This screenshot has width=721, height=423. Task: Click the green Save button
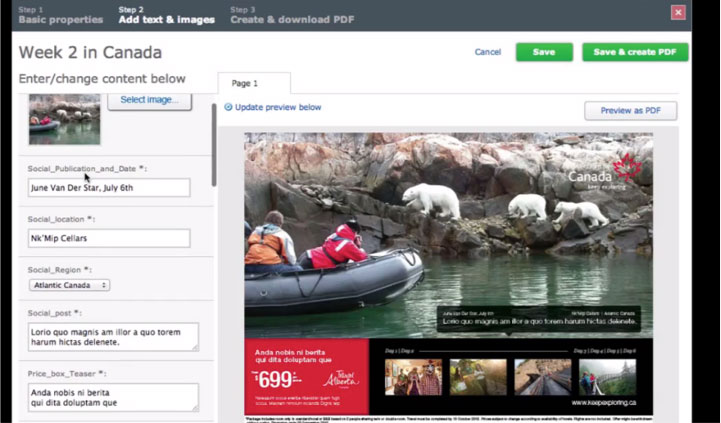point(544,52)
